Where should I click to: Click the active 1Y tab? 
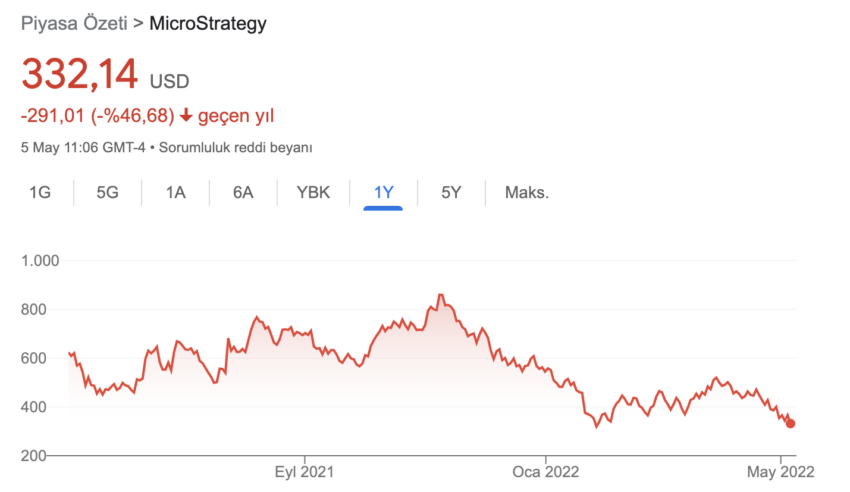[383, 192]
